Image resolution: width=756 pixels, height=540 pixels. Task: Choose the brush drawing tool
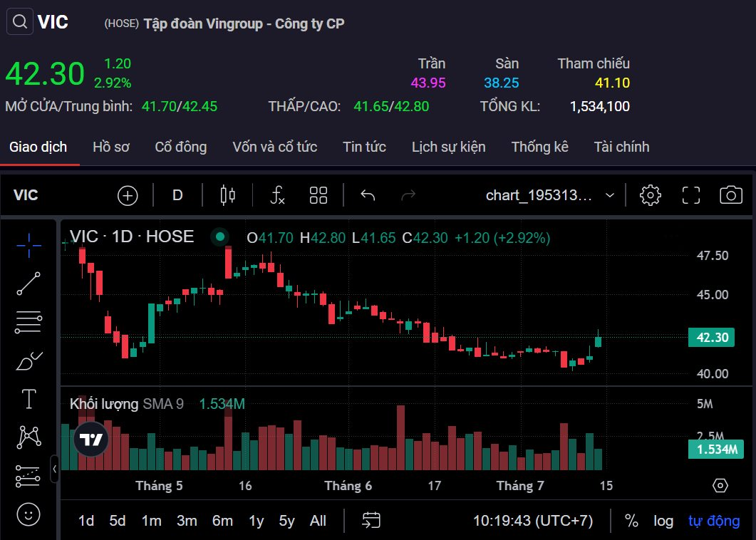coord(29,360)
